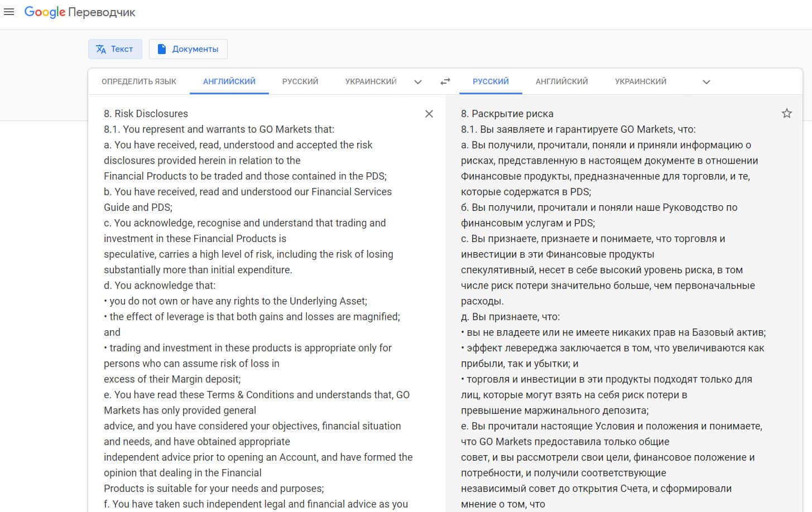
Task: Save translation with the star icon
Action: (786, 114)
